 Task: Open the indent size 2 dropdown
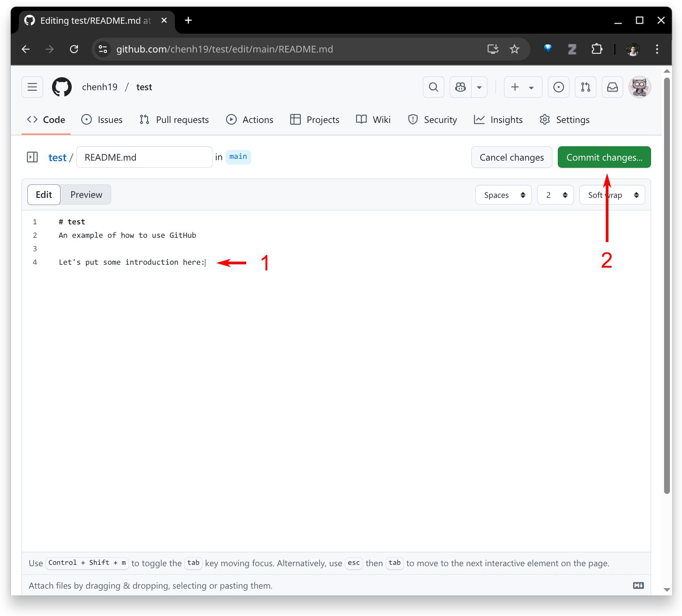point(556,195)
